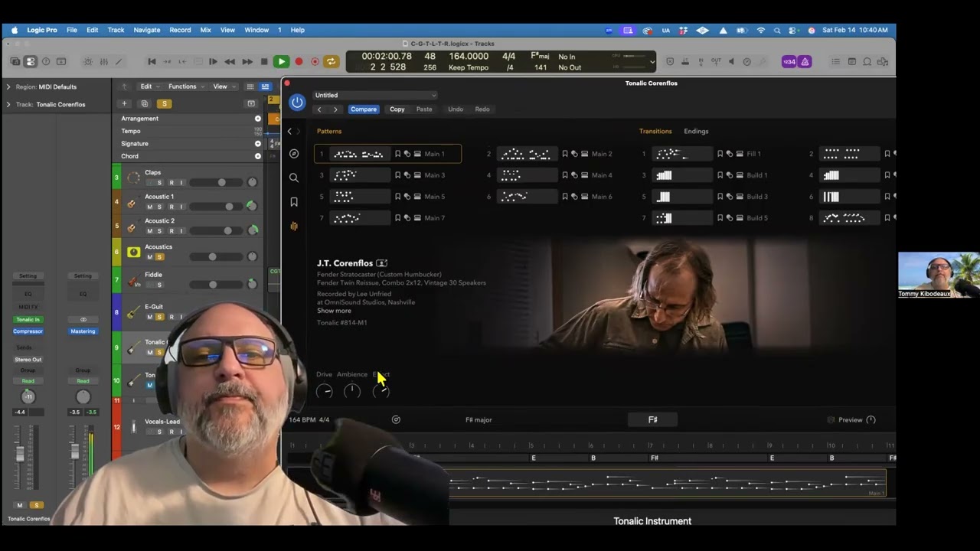Bookmark the Main 1 pattern
The height and width of the screenshot is (551, 980).
(397, 154)
